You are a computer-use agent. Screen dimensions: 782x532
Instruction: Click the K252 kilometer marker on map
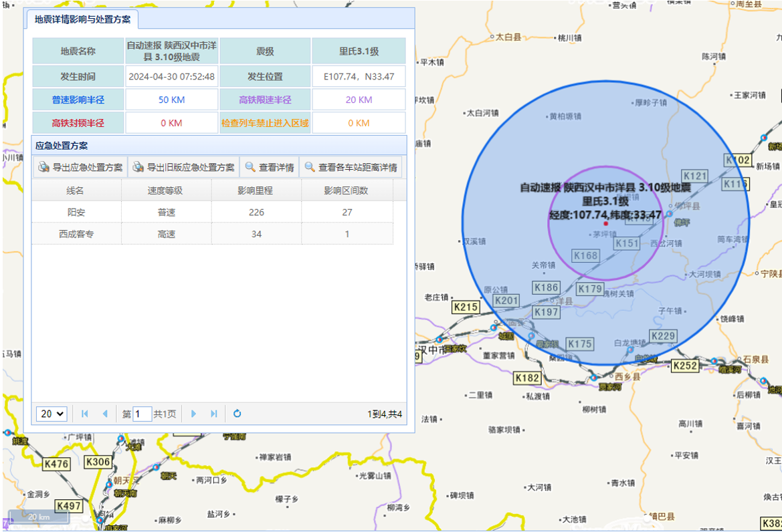click(685, 366)
